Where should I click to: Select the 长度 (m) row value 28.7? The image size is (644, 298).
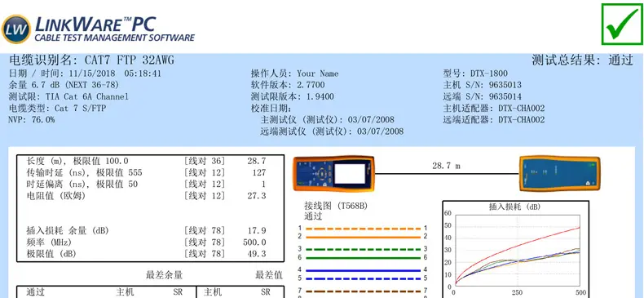click(256, 161)
